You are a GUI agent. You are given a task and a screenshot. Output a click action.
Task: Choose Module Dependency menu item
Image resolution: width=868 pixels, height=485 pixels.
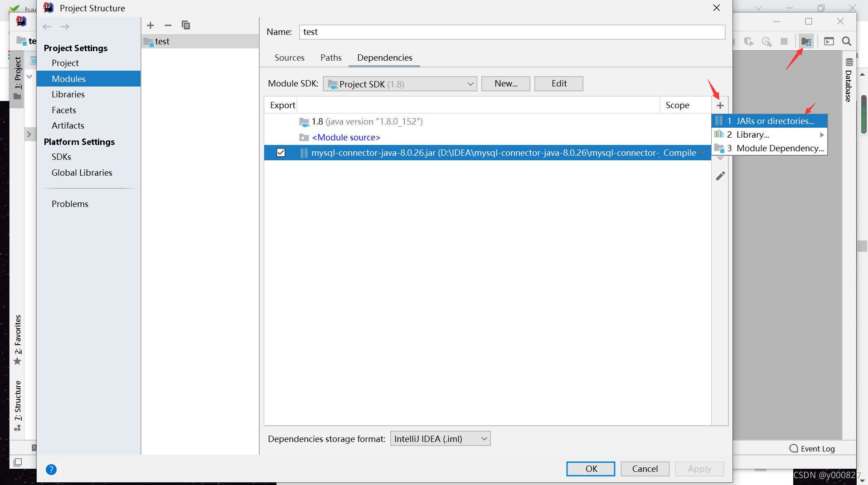click(770, 149)
